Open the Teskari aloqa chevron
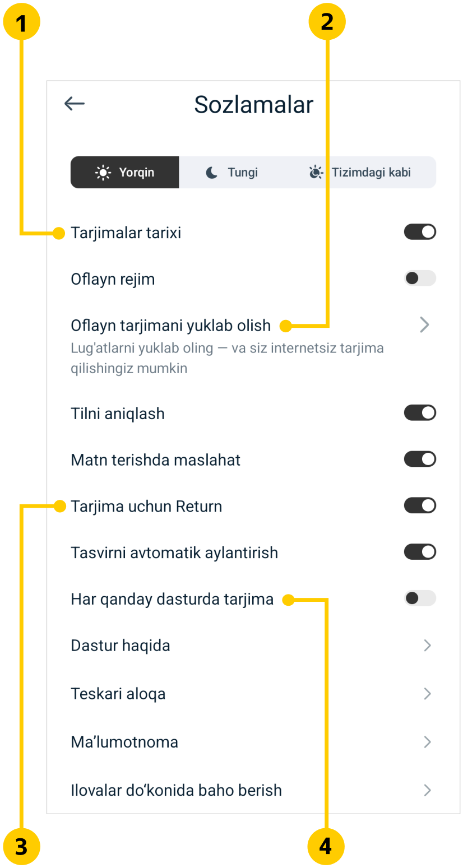Image resolution: width=463 pixels, height=868 pixels. pyautogui.click(x=427, y=694)
